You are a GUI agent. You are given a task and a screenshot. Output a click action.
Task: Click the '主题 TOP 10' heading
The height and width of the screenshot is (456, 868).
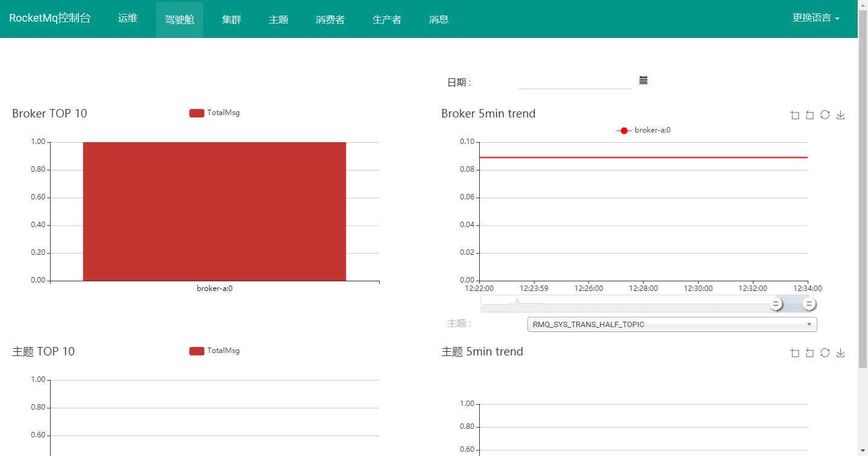point(43,351)
